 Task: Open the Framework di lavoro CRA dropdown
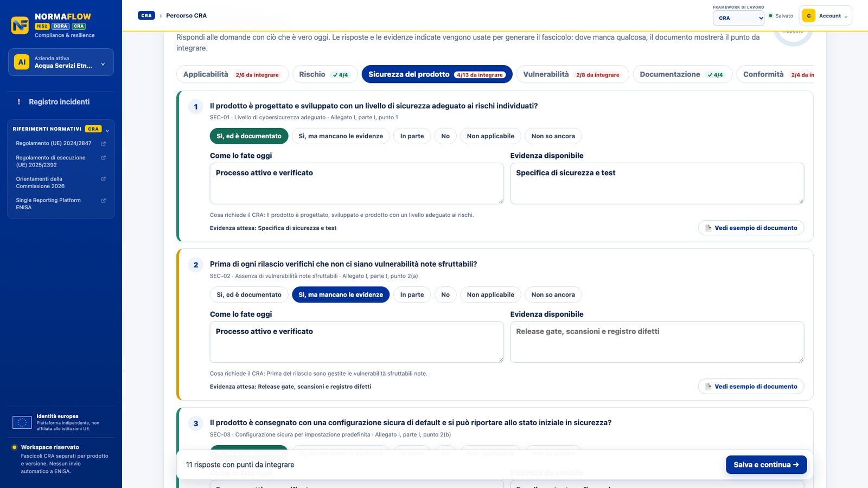pos(738,18)
